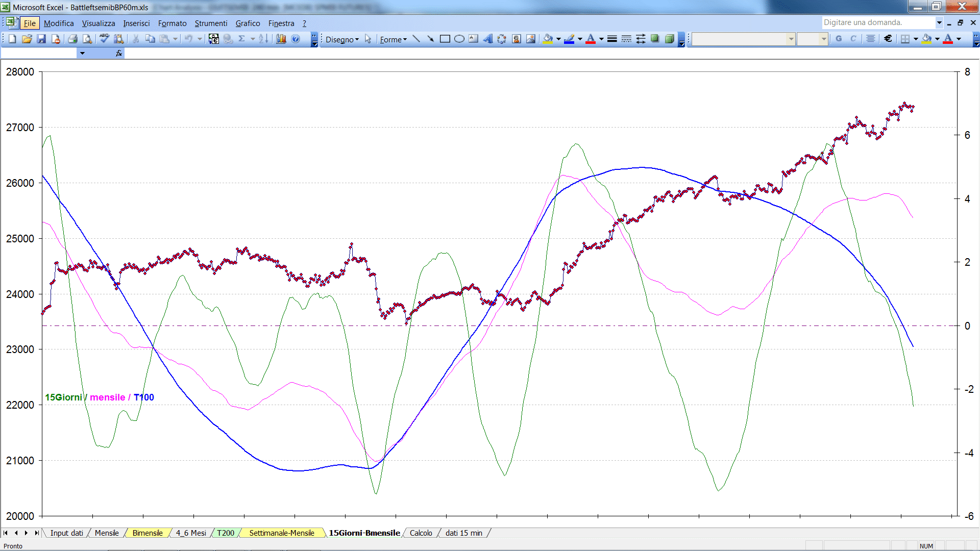This screenshot has width=980, height=551.
Task: Click the Paste clipboard icon
Action: click(164, 39)
